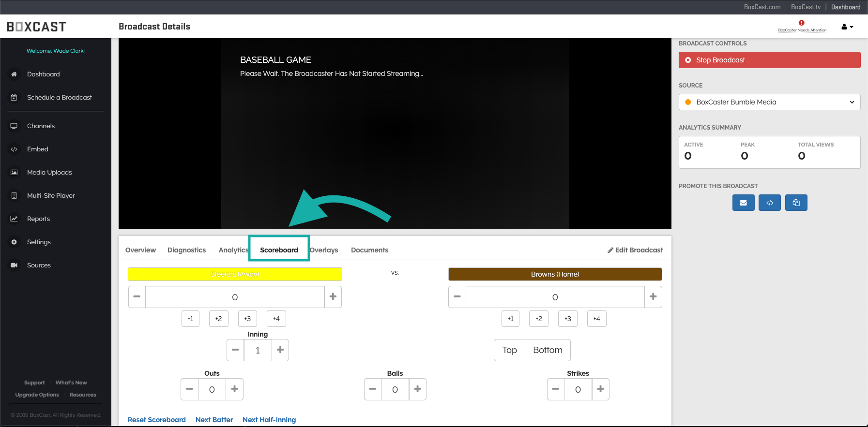This screenshot has width=868, height=427.
Task: Click the yellow Steelers (Away) team bar
Action: tap(235, 274)
